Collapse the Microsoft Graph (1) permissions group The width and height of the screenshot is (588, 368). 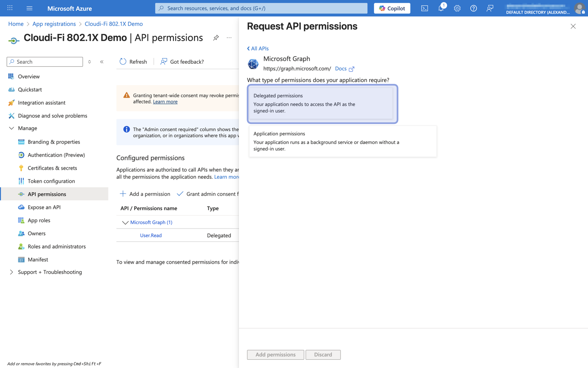[x=125, y=222]
